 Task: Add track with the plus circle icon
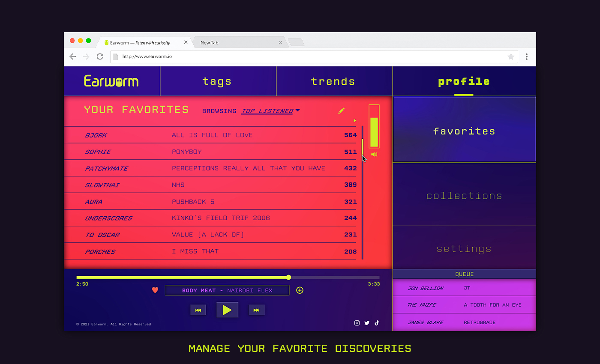point(300,290)
